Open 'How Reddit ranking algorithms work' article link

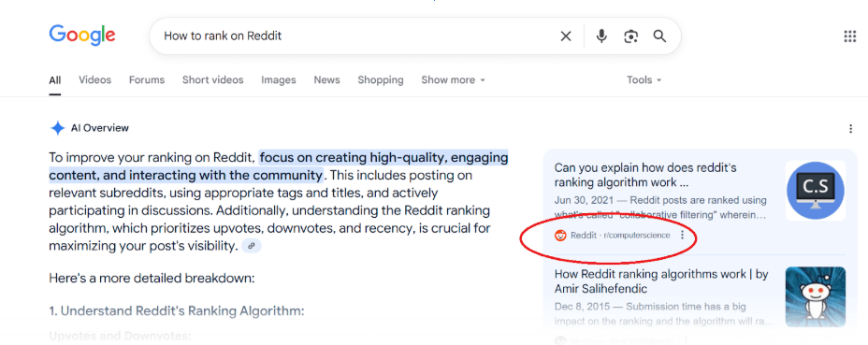click(x=661, y=281)
